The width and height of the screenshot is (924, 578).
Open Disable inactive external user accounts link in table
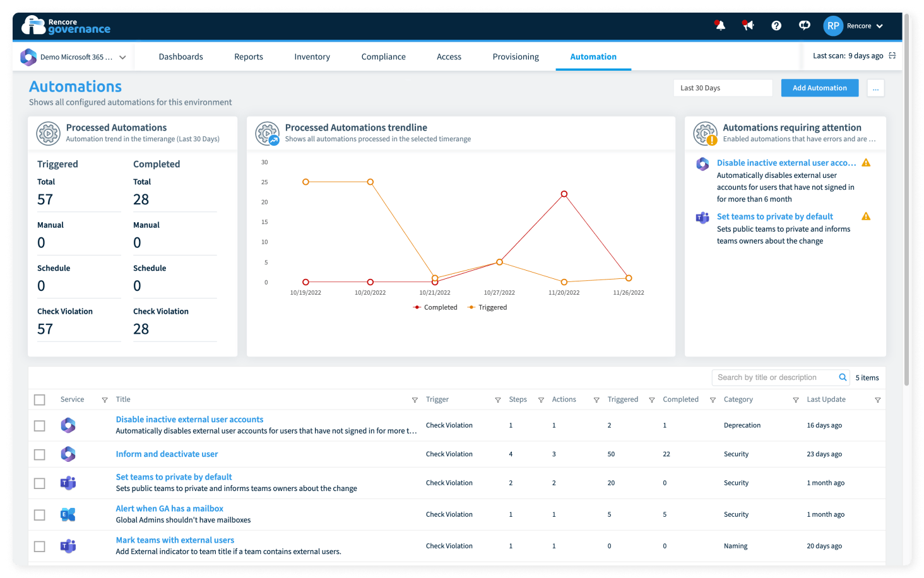tap(189, 420)
